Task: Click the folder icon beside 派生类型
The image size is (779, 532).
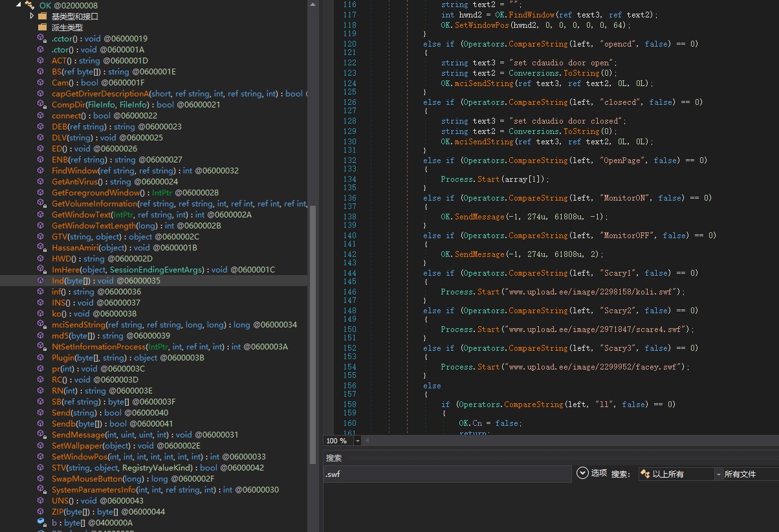Action: click(x=42, y=27)
